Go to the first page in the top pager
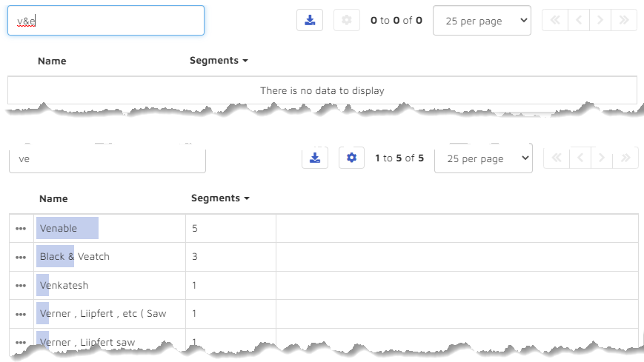 tap(555, 20)
